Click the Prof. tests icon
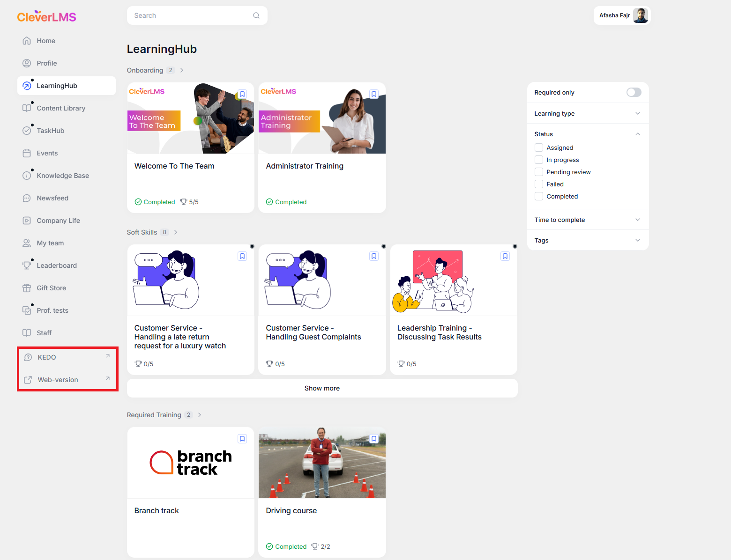 pyautogui.click(x=27, y=310)
